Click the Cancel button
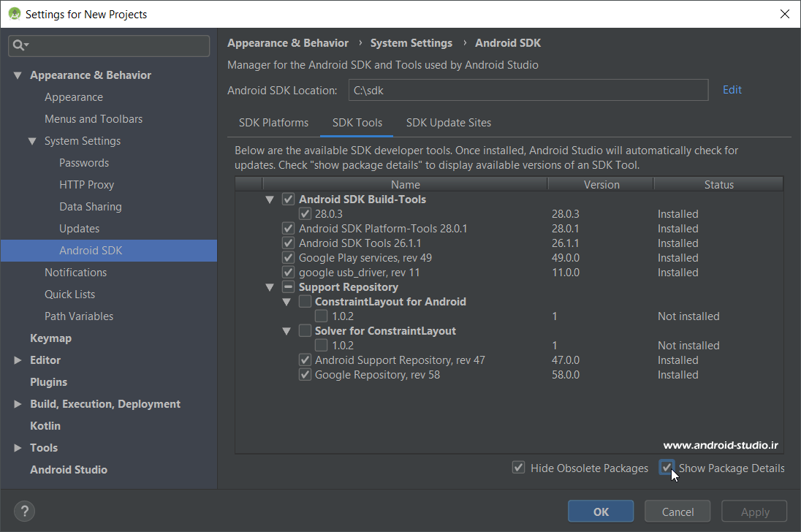801x532 pixels. coord(677,512)
